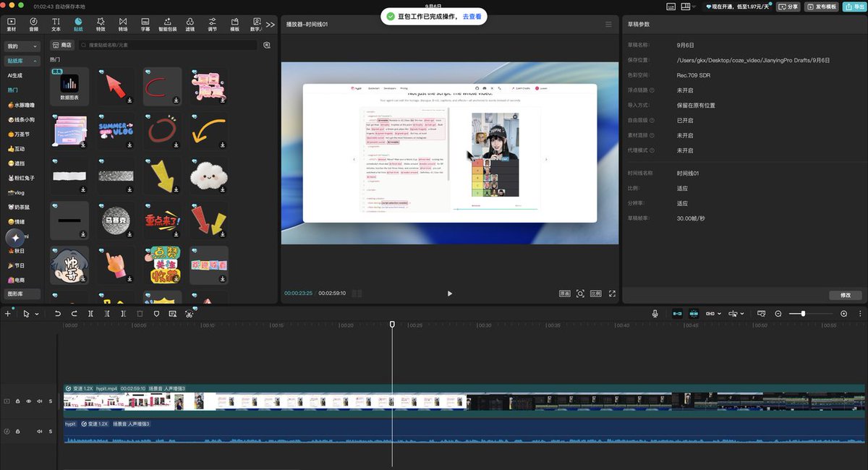Expand more tool tabs with double-chevron
The image size is (868, 470).
271,25
